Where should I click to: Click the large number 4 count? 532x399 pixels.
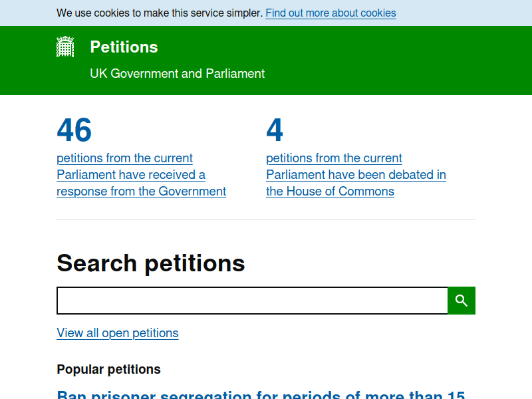click(275, 130)
